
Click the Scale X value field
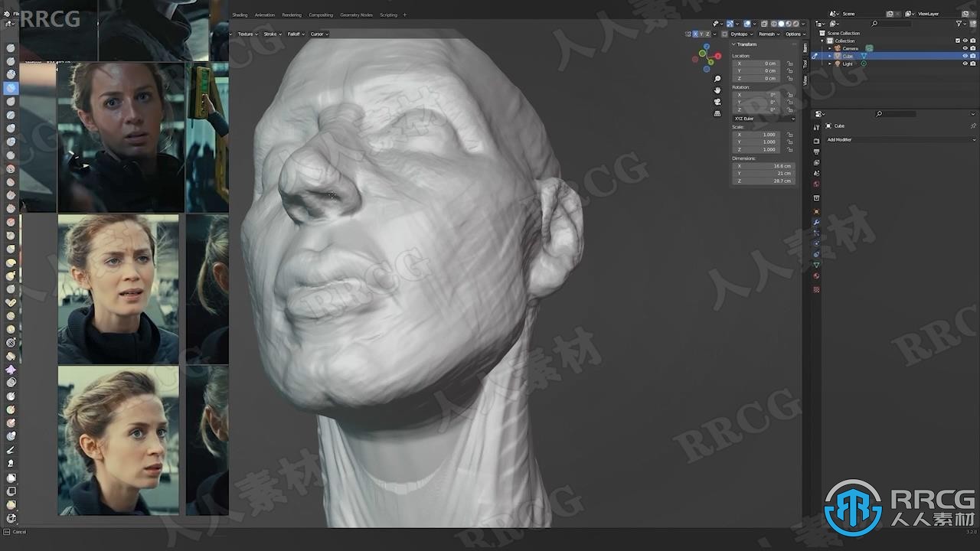tap(758, 135)
